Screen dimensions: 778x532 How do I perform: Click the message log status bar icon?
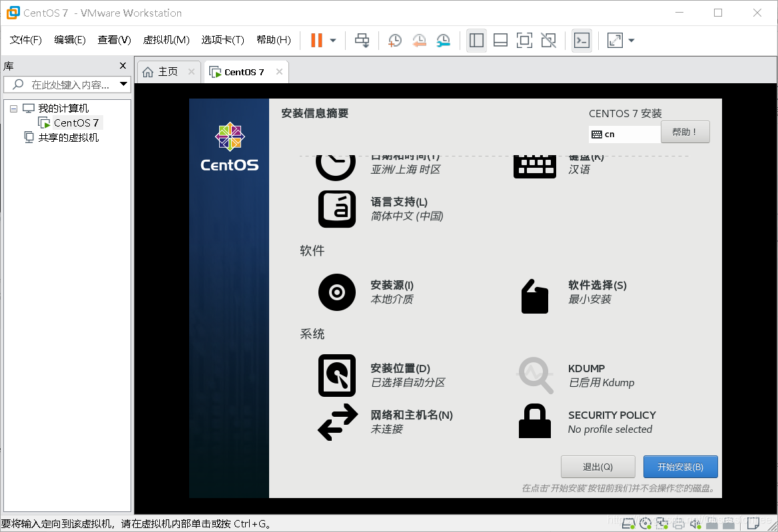[753, 523]
